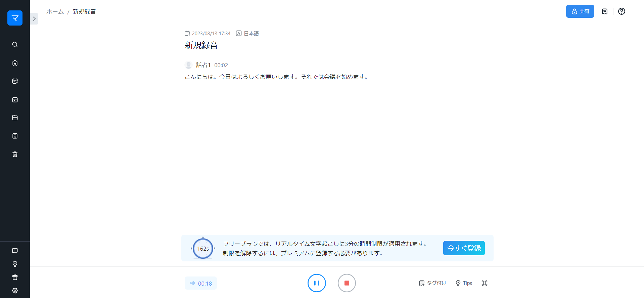The width and height of the screenshot is (644, 298).
Task: Open the sidebar document list icon
Action: (x=15, y=136)
